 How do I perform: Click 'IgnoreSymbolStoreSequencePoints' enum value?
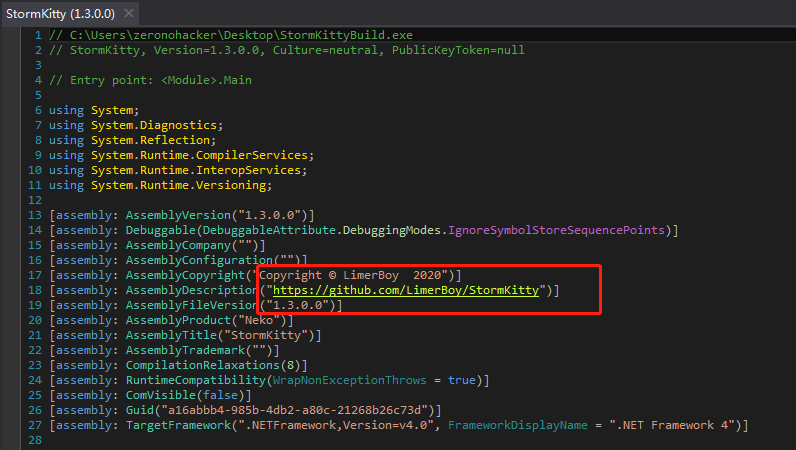coord(556,230)
